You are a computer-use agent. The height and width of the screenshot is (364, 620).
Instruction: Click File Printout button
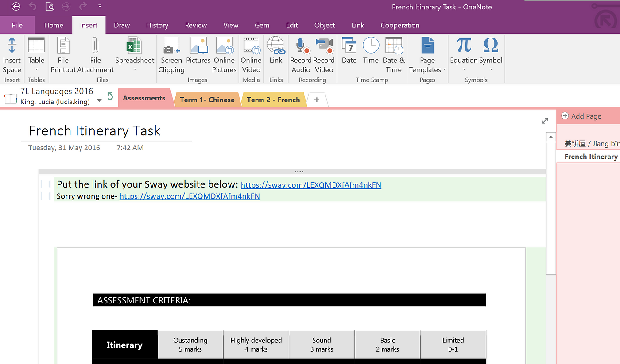pyautogui.click(x=63, y=56)
